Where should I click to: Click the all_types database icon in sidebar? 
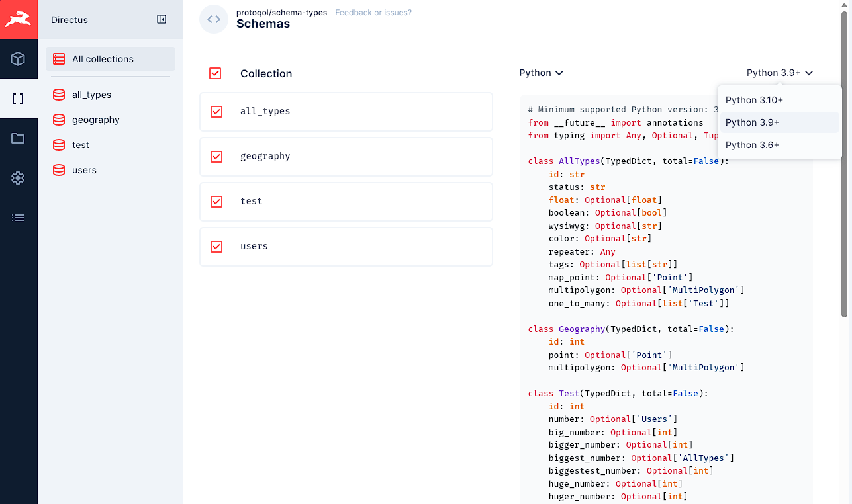[x=58, y=95]
